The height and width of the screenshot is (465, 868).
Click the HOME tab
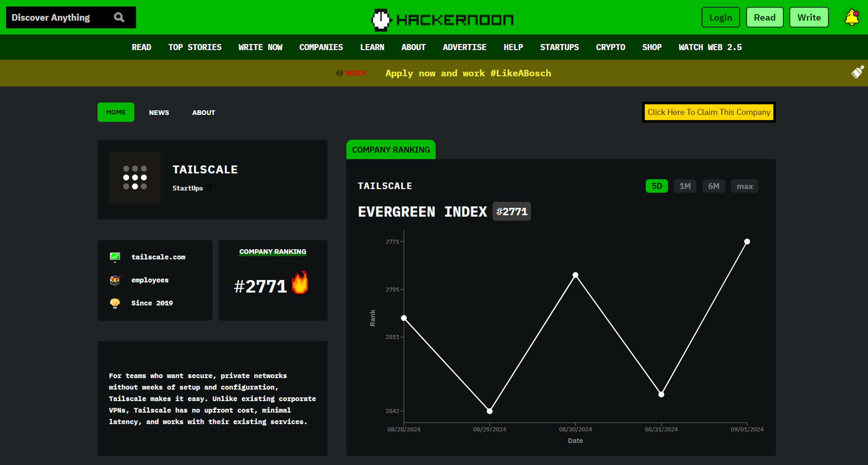[x=115, y=112]
